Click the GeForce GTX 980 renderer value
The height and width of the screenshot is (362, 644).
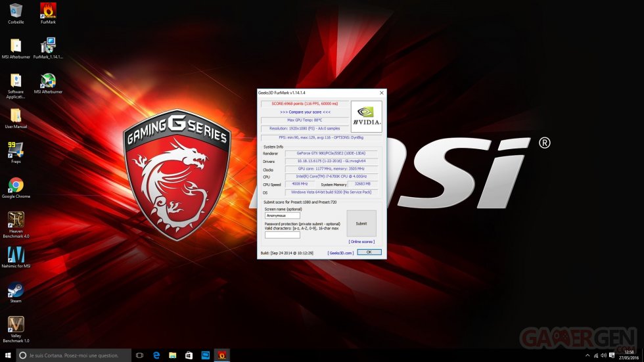click(x=331, y=153)
